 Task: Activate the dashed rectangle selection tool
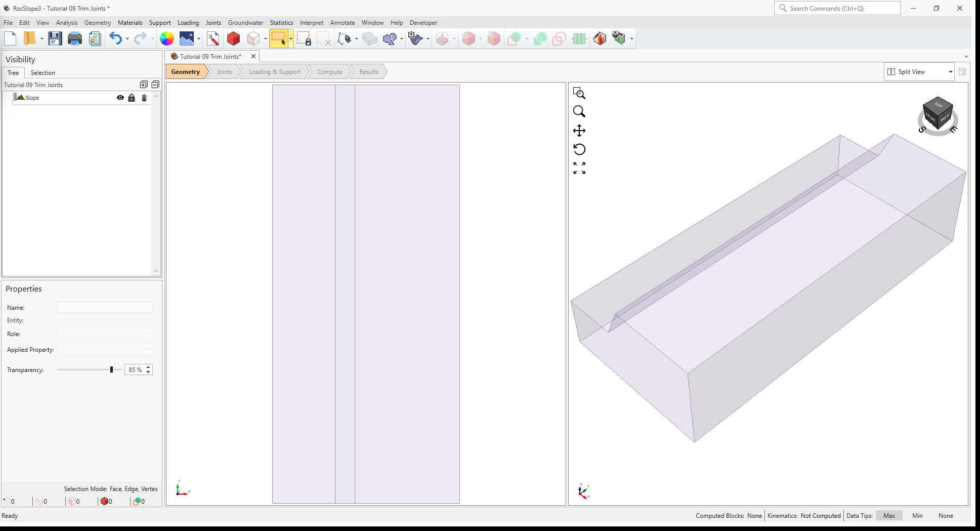point(278,38)
